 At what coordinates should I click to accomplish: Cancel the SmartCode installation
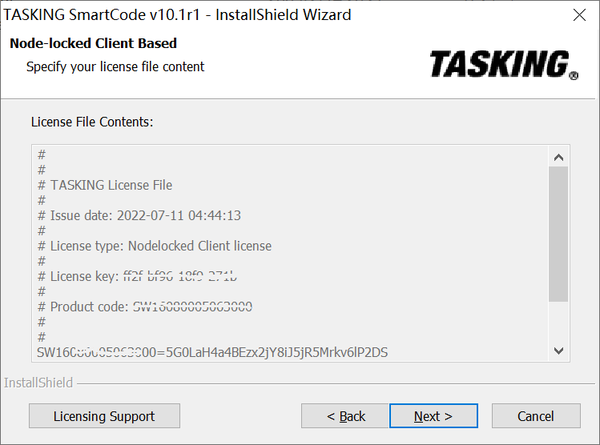[x=535, y=416]
